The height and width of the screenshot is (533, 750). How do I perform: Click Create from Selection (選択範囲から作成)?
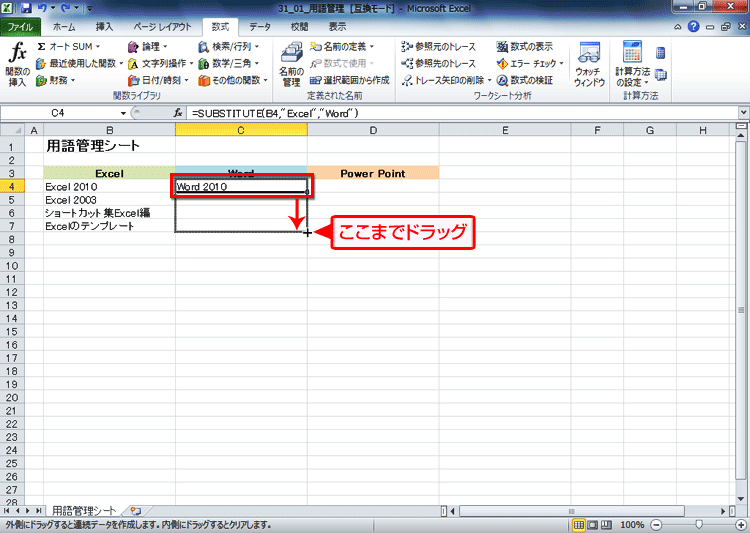coord(350,80)
